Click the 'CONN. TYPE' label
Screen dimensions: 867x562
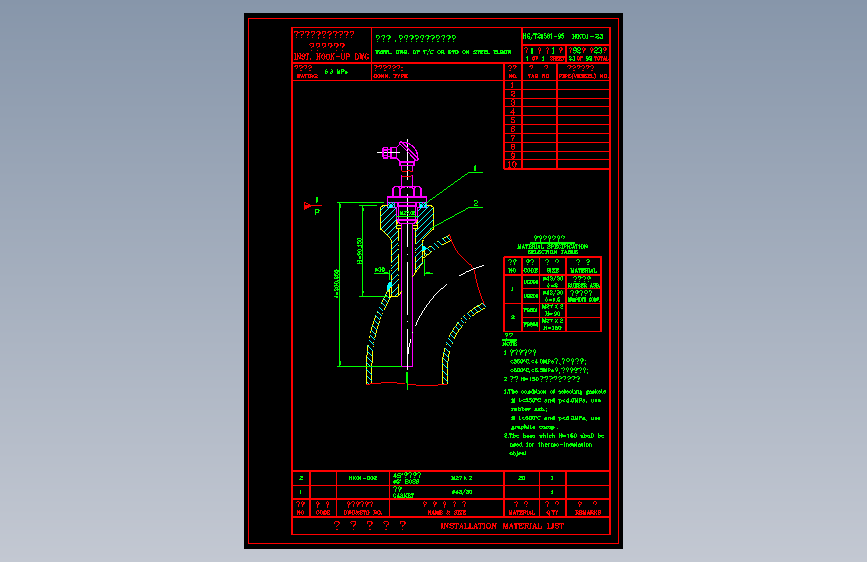391,76
